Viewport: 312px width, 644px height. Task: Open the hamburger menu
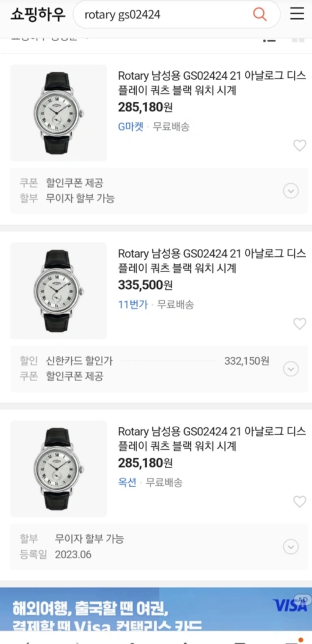pos(297,14)
